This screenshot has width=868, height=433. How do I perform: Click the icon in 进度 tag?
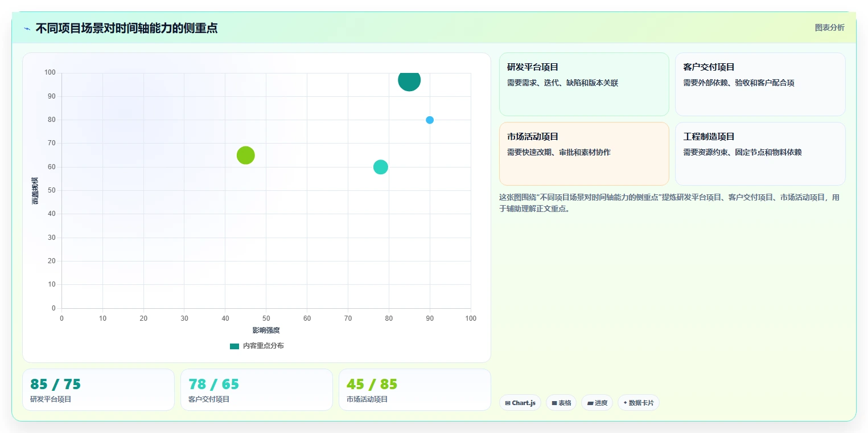[590, 403]
